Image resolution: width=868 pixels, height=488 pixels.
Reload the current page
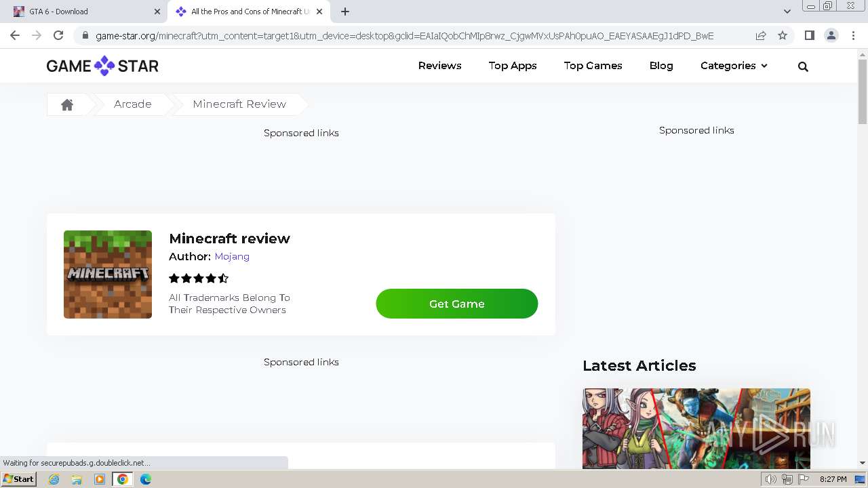point(58,35)
